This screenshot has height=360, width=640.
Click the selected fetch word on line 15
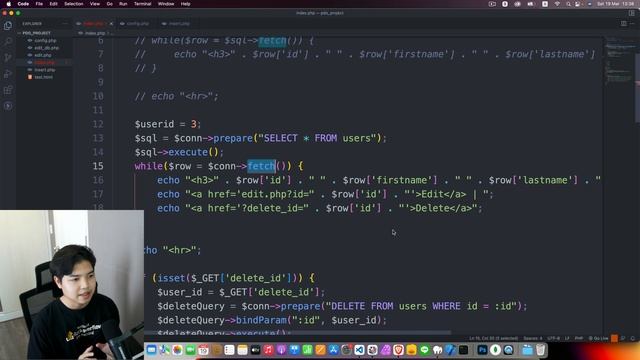[261, 166]
